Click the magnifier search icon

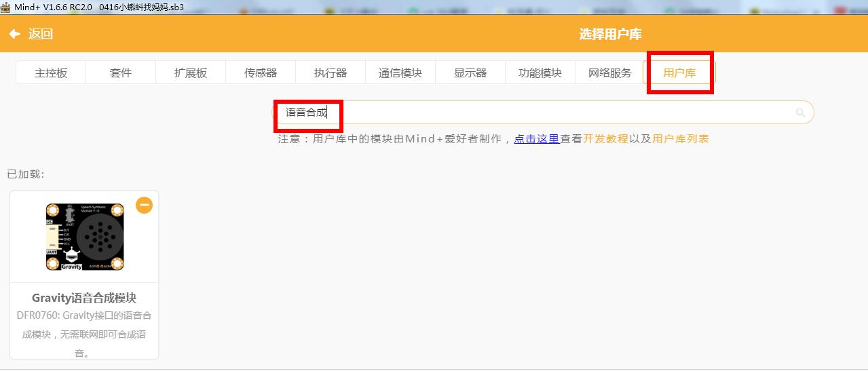[801, 113]
